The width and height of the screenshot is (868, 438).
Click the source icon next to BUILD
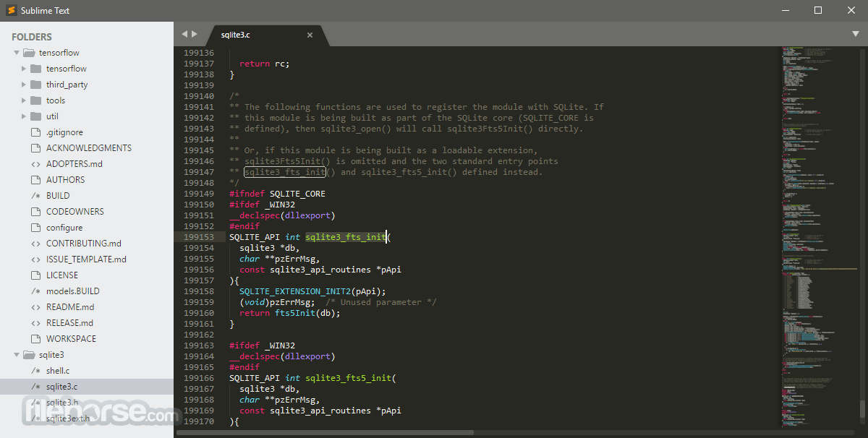[x=35, y=196]
